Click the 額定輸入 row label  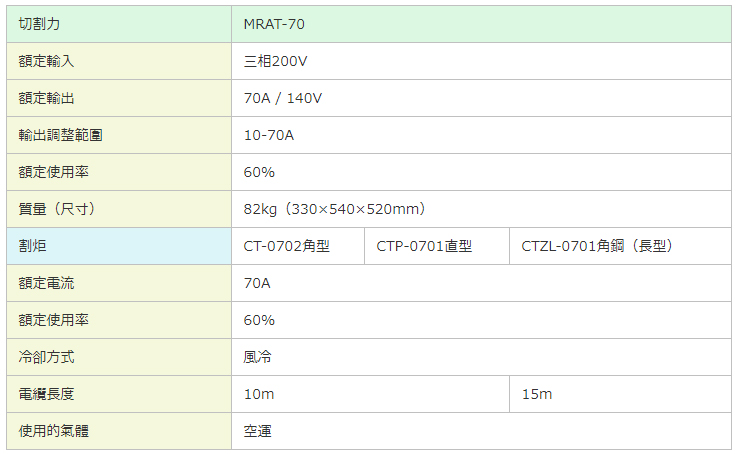(x=47, y=61)
